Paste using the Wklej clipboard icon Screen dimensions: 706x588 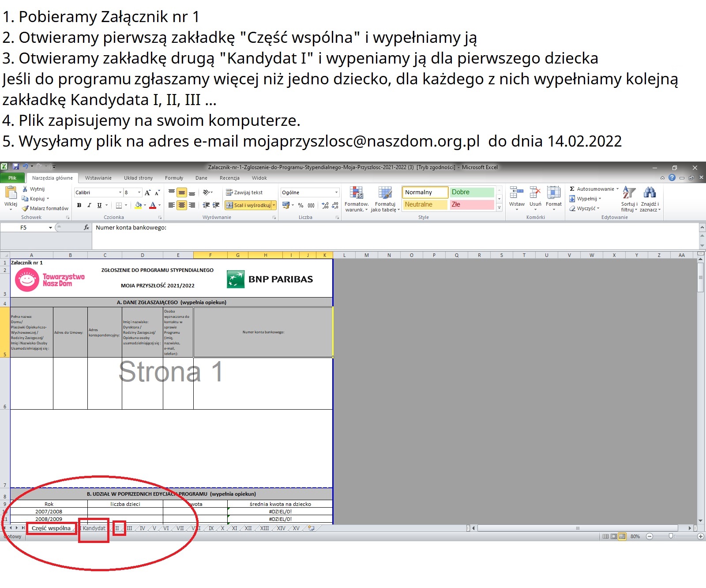(11, 192)
